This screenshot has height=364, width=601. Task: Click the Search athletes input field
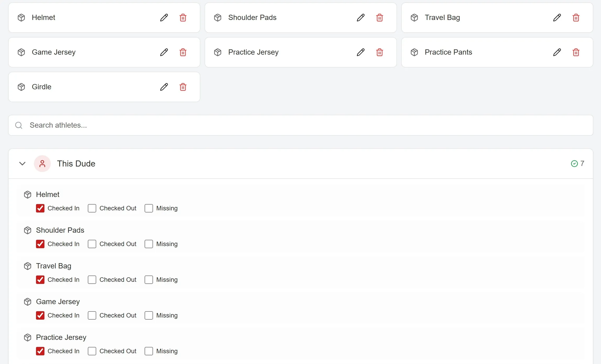click(x=300, y=125)
